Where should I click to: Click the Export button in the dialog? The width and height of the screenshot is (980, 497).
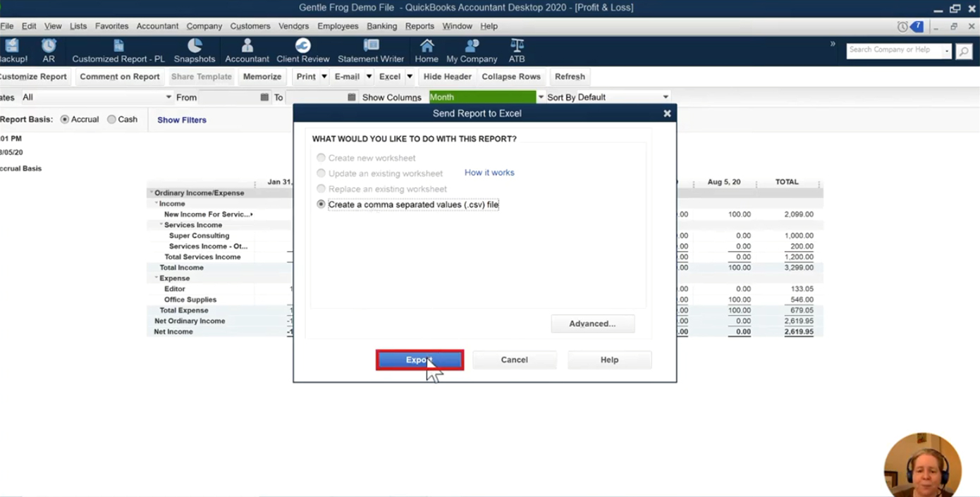click(419, 360)
